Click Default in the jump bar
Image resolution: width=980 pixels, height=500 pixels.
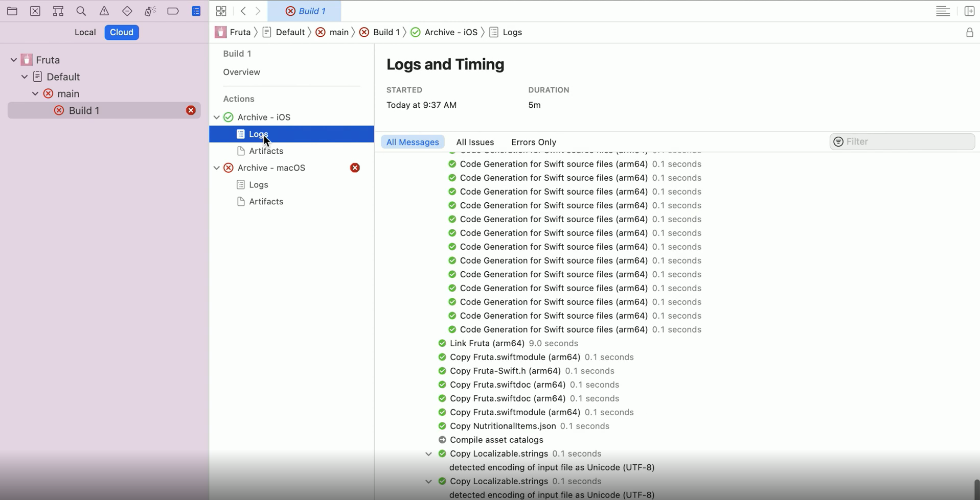(290, 32)
